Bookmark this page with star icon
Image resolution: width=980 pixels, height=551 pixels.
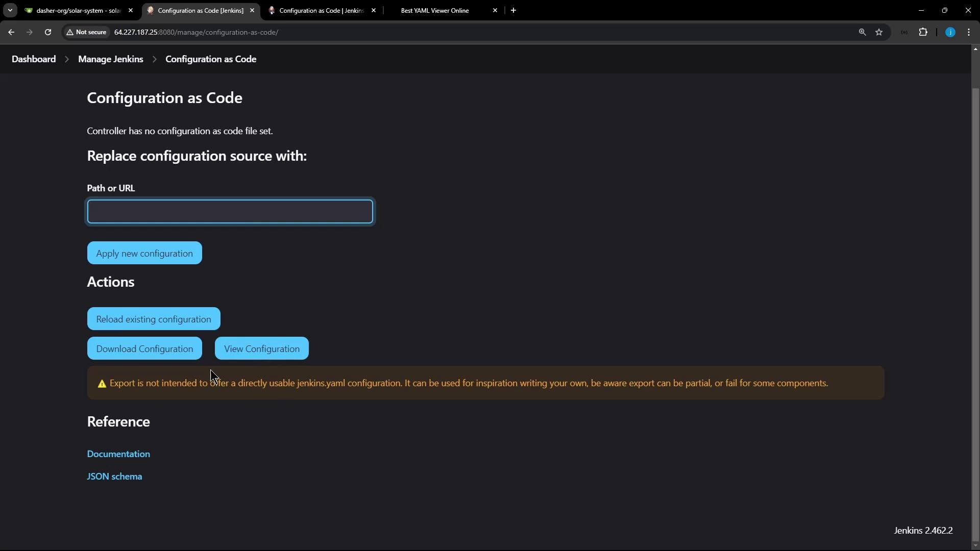coord(879,32)
